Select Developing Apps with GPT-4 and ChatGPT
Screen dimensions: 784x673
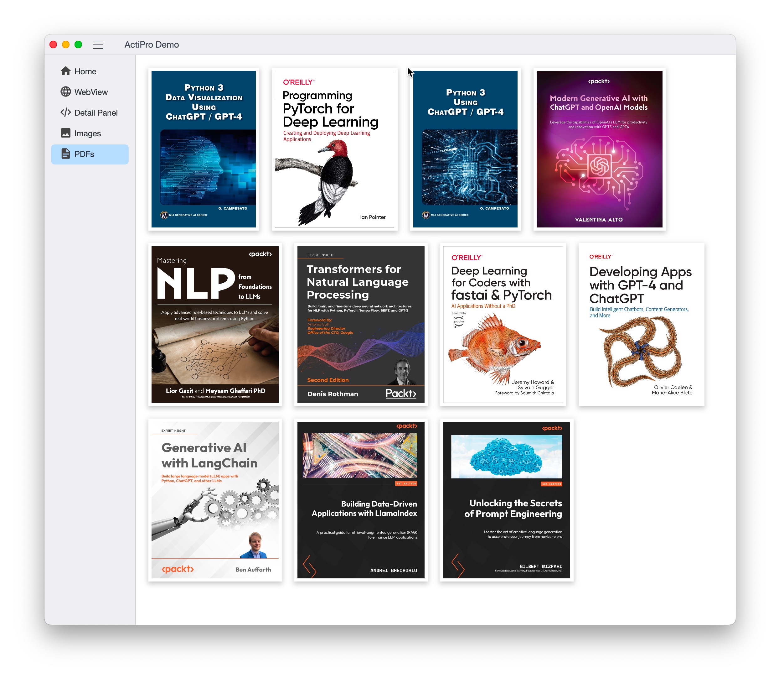642,325
